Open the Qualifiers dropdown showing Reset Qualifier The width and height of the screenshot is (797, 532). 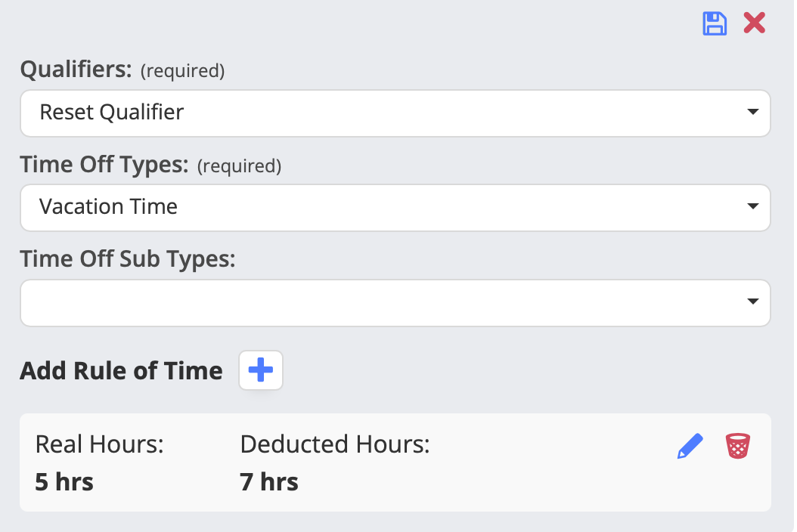coord(395,113)
